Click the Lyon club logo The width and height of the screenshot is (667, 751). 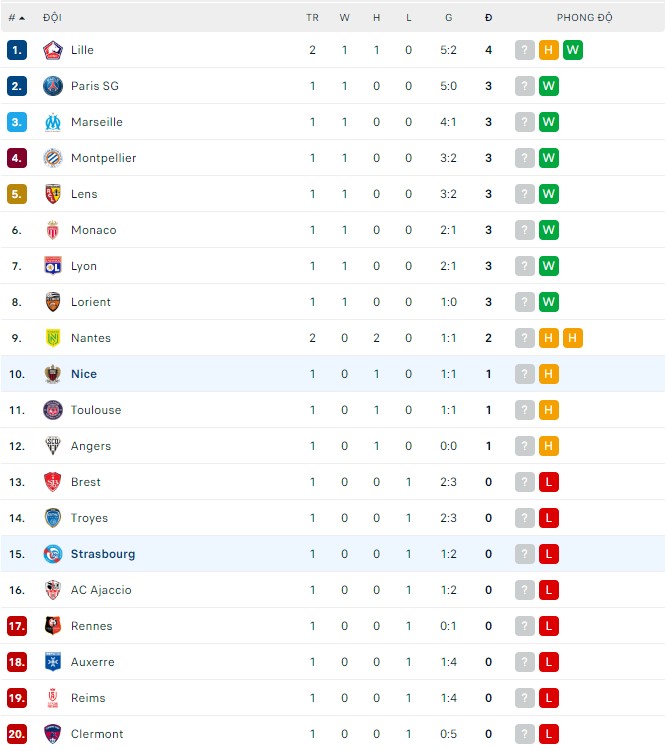coord(53,266)
